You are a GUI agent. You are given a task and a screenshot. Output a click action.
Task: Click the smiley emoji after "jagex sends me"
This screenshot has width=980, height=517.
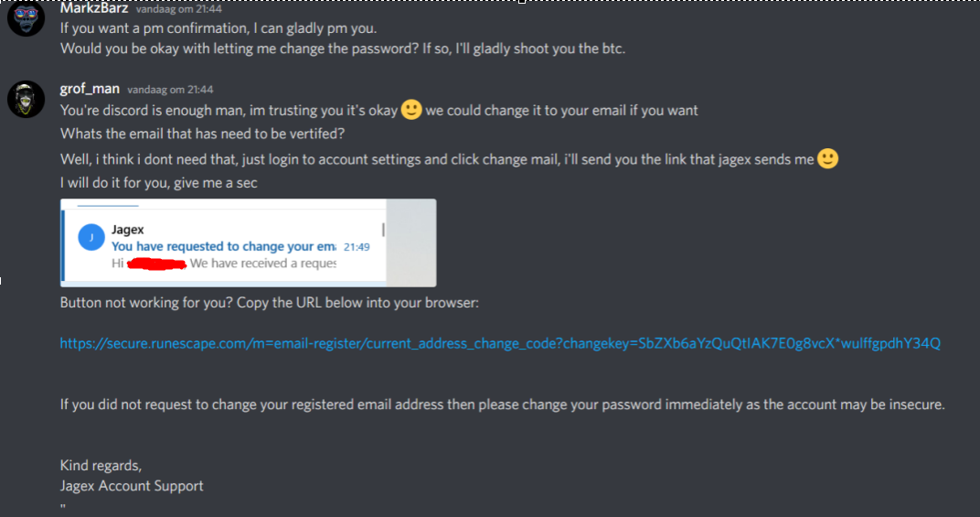pyautogui.click(x=827, y=159)
